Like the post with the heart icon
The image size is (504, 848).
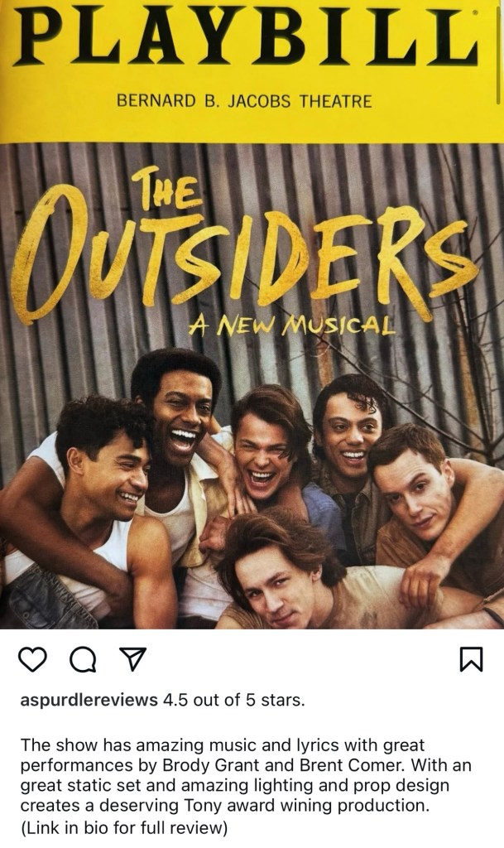(x=32, y=659)
